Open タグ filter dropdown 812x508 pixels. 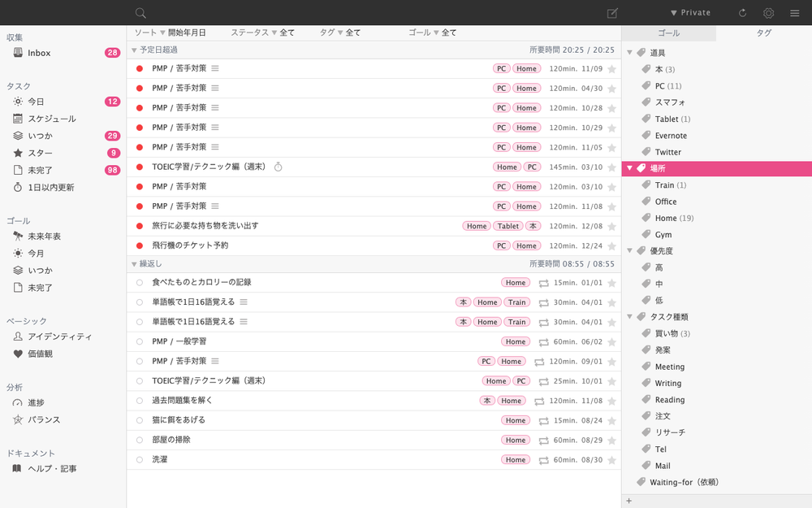[339, 33]
